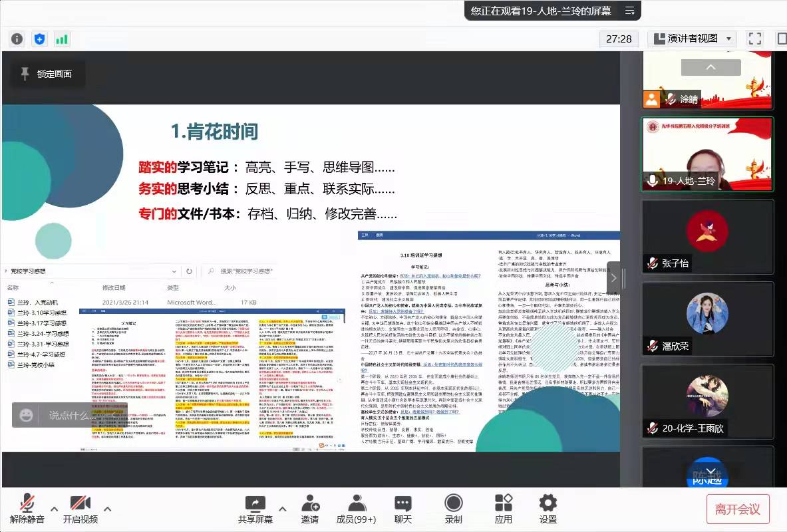Open the 聊天 chat panel

[x=403, y=509]
